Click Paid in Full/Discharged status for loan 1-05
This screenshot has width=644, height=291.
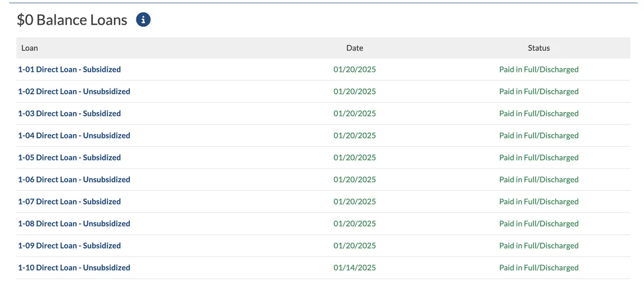pyautogui.click(x=539, y=157)
